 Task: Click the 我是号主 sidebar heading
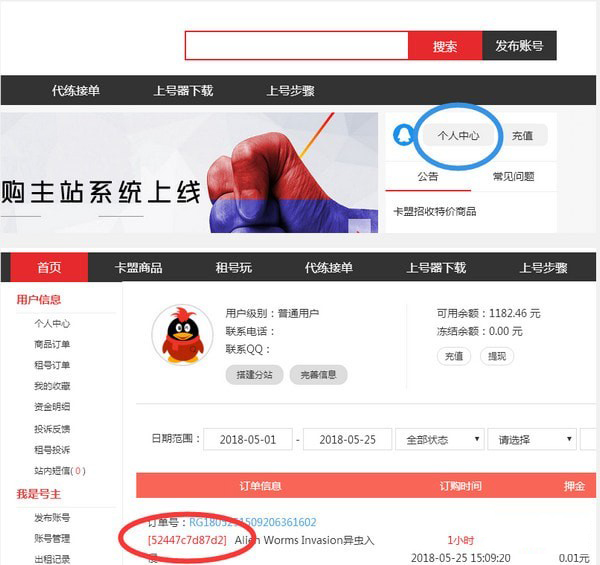coord(39,494)
